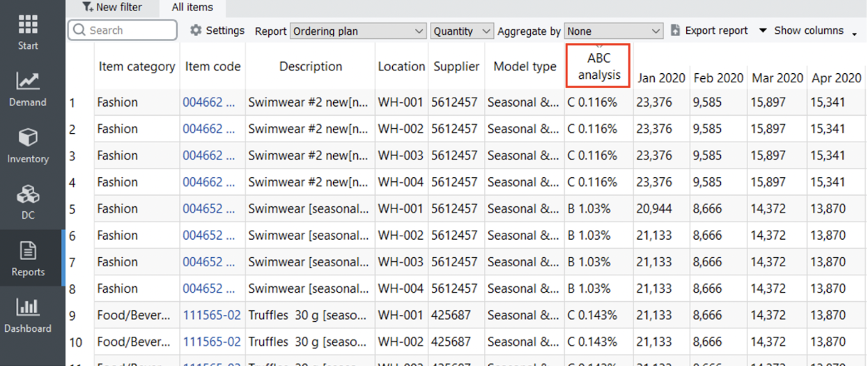Viewport: 868px width, 368px height.
Task: Click the Export report icon
Action: point(675,31)
